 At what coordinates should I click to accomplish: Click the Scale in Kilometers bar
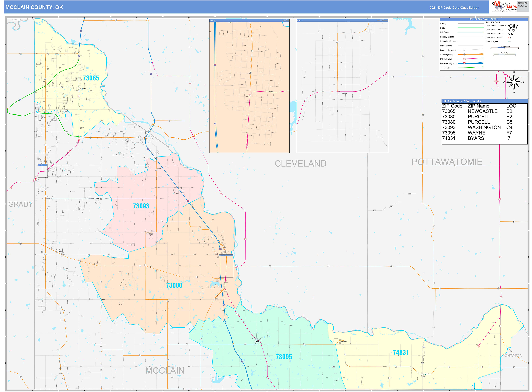(504, 48)
